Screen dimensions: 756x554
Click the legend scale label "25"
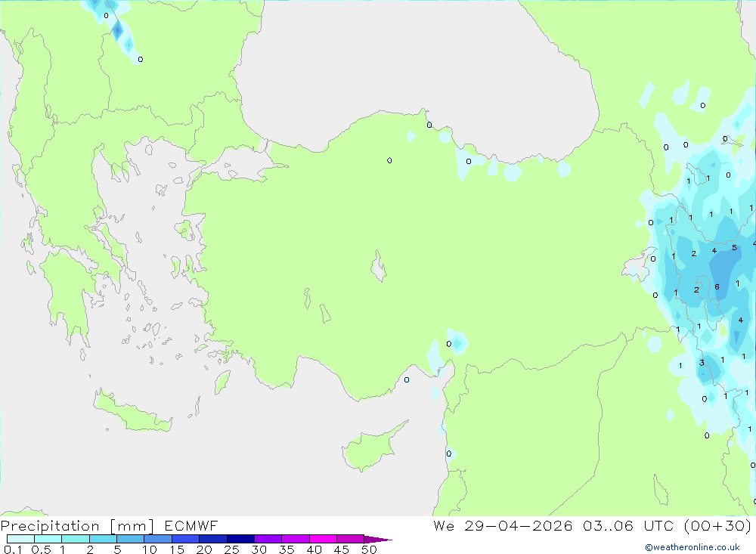click(231, 549)
